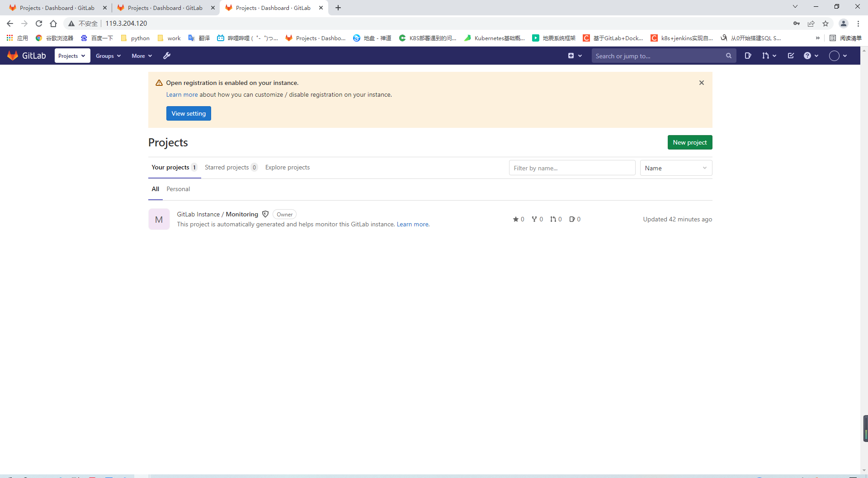Select the Personal filter tab

[x=178, y=189]
